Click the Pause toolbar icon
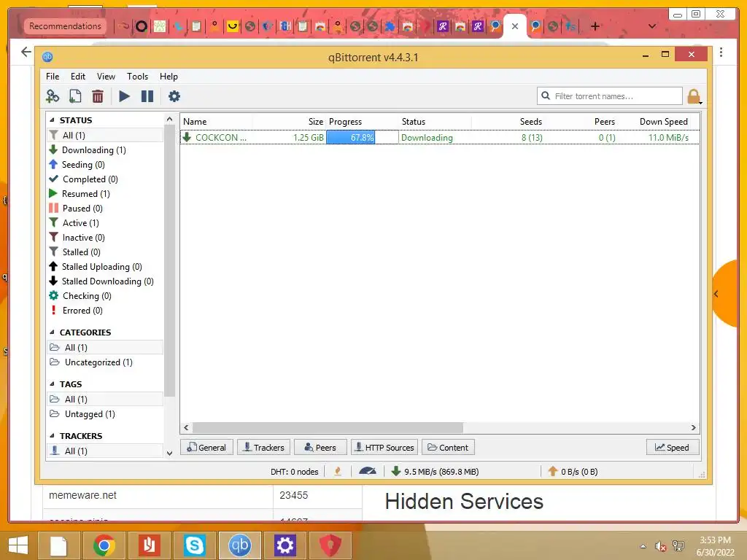Screen dimensions: 747x560 (147, 96)
